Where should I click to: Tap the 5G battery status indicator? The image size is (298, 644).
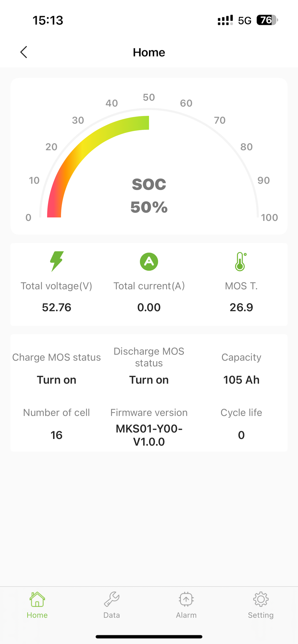(267, 20)
